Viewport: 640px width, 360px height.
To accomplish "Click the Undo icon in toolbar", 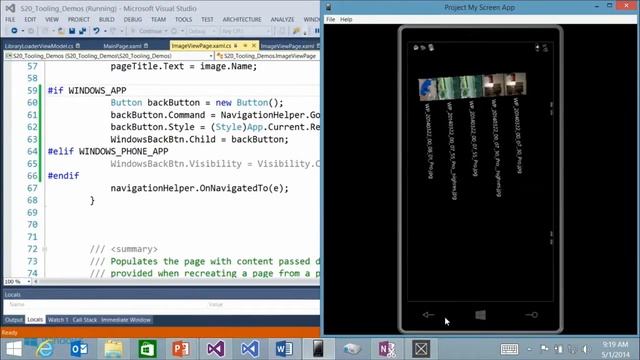I will pos(96,31).
